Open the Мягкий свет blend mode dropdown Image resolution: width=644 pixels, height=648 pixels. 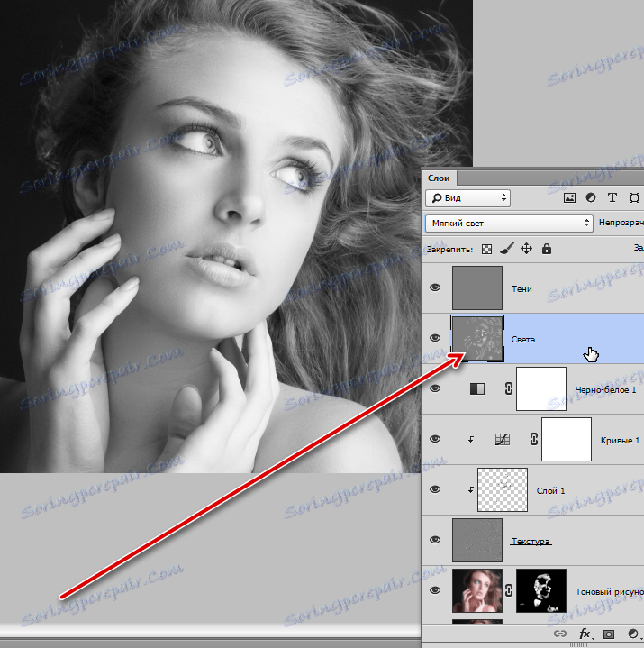[x=509, y=222]
